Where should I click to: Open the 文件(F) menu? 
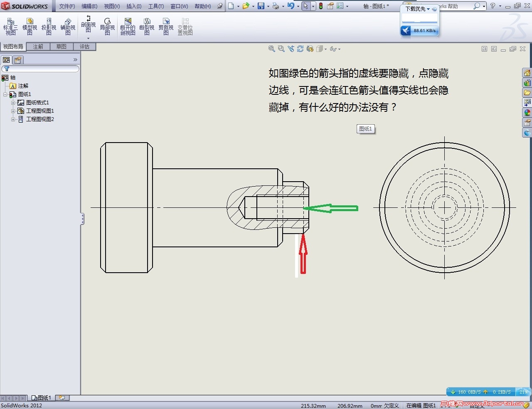point(67,6)
